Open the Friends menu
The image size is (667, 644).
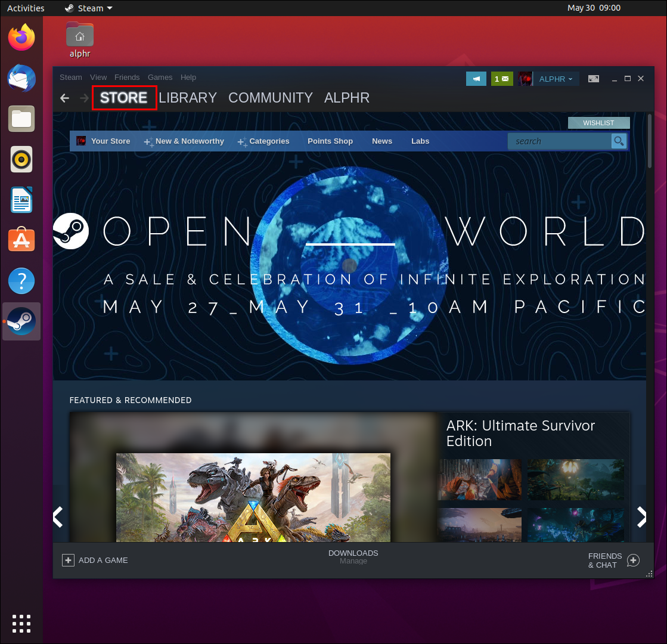(127, 78)
